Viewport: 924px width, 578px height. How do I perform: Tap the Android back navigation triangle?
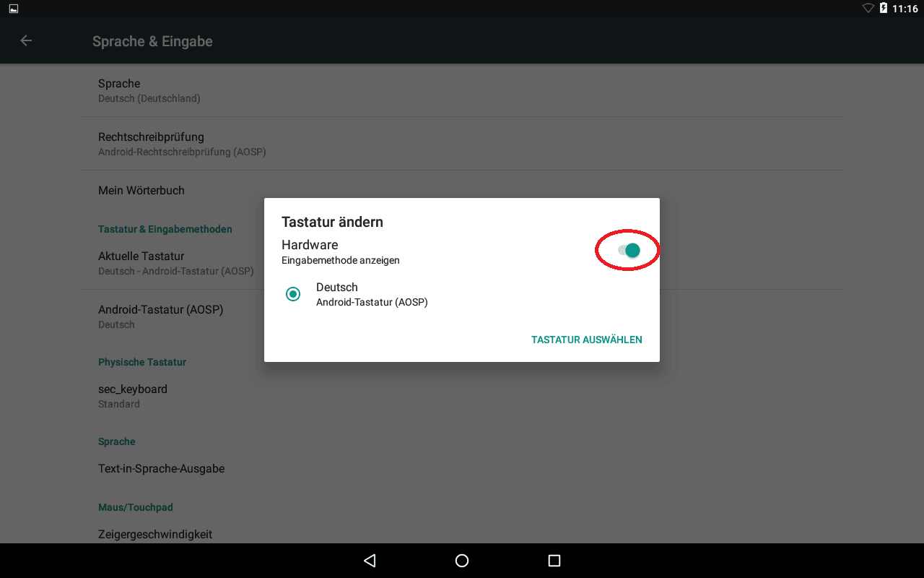point(370,561)
